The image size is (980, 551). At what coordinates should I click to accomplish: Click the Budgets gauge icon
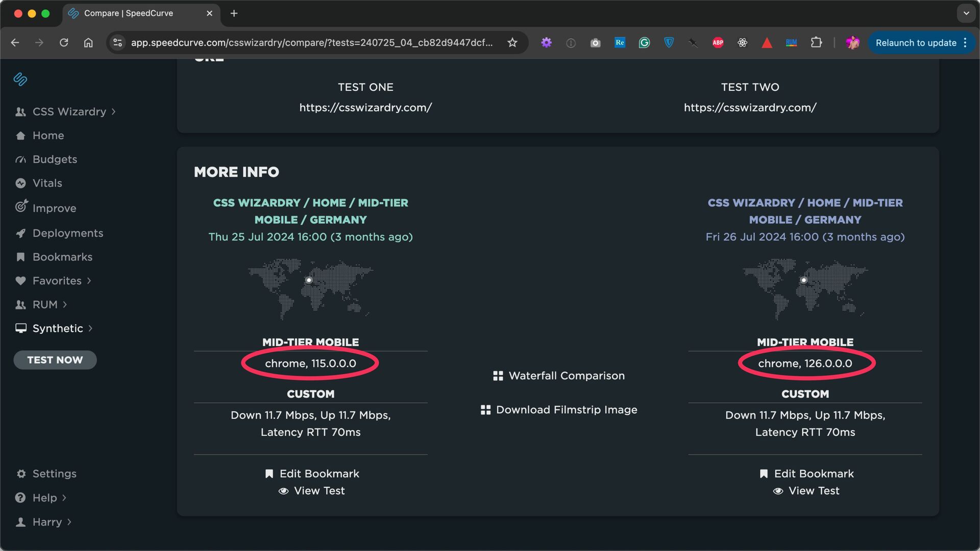pyautogui.click(x=20, y=160)
